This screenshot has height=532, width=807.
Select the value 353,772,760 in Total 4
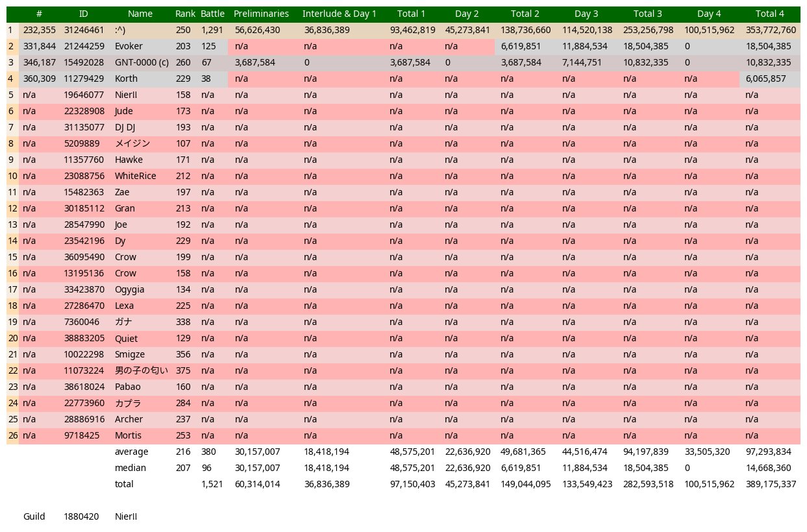[x=771, y=30]
